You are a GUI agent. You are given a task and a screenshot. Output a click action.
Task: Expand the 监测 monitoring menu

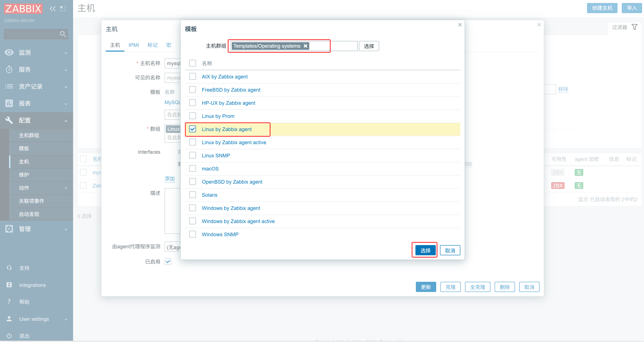[66, 53]
